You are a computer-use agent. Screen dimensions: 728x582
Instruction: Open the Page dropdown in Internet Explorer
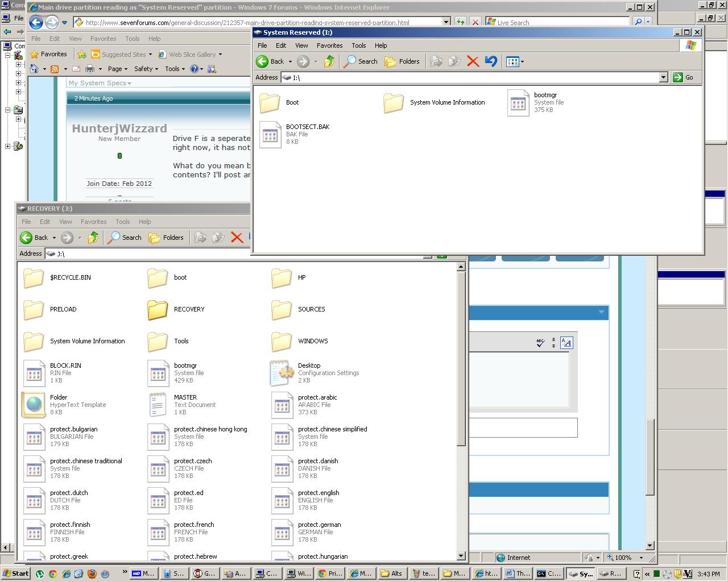[118, 69]
